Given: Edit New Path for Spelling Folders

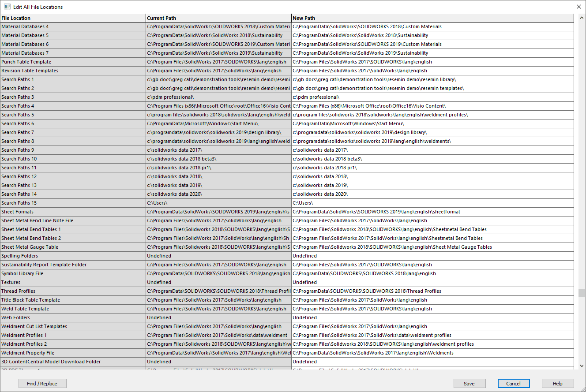Looking at the screenshot, I should coord(432,256).
